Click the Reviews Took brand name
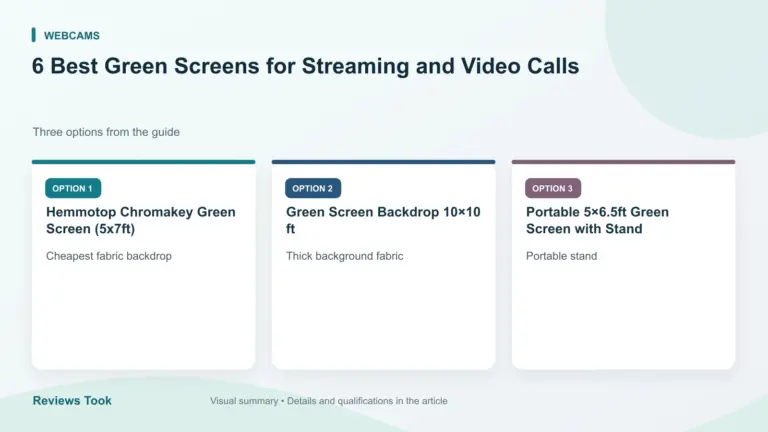Viewport: 768px width, 432px height. 72,401
